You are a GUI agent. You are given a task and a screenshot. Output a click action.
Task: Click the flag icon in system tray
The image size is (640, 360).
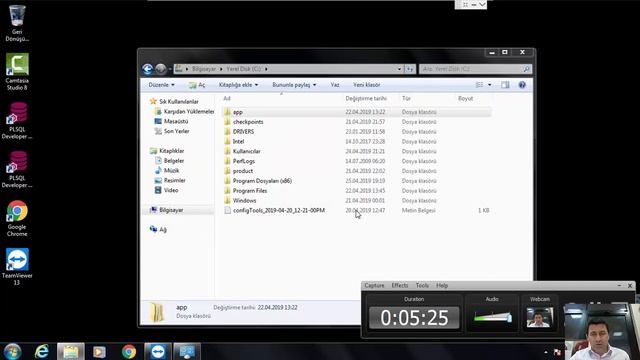coord(557,352)
